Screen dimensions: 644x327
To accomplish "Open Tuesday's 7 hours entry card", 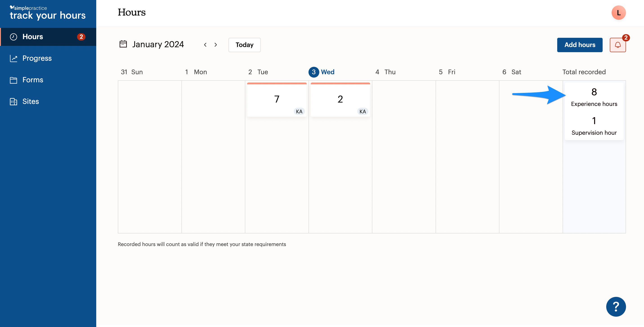I will tap(277, 99).
